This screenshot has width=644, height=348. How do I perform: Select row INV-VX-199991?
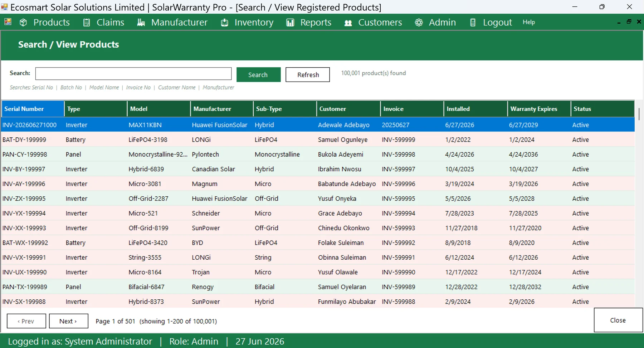click(x=318, y=257)
